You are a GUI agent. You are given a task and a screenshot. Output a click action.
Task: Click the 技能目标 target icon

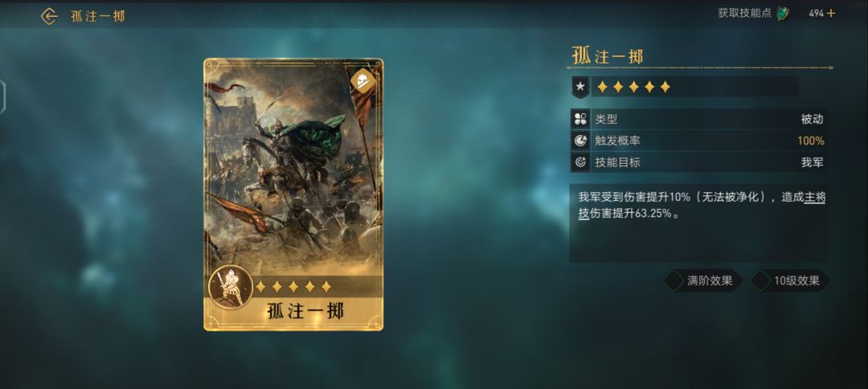[580, 162]
